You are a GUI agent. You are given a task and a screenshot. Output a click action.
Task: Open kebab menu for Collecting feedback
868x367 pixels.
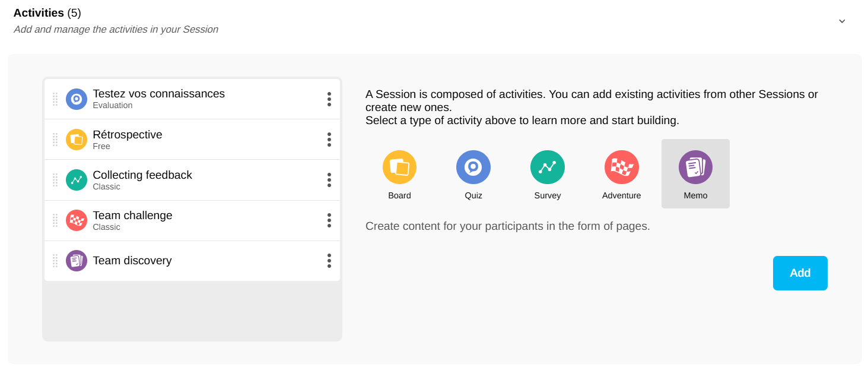[x=329, y=180]
